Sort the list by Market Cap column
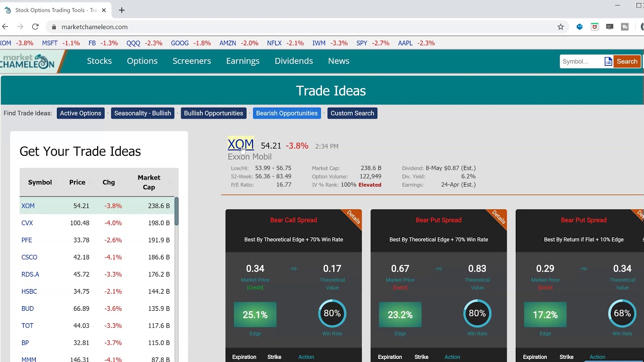This screenshot has width=644, height=362. 149,182
